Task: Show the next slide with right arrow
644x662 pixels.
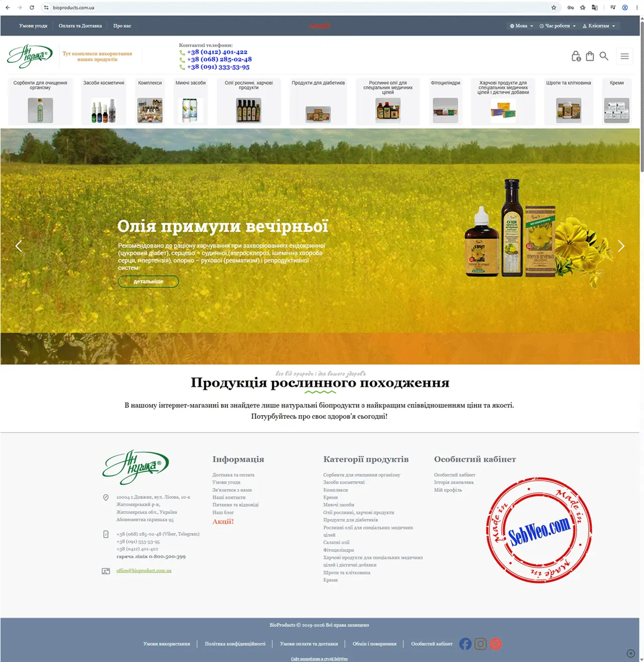Action: tap(621, 246)
